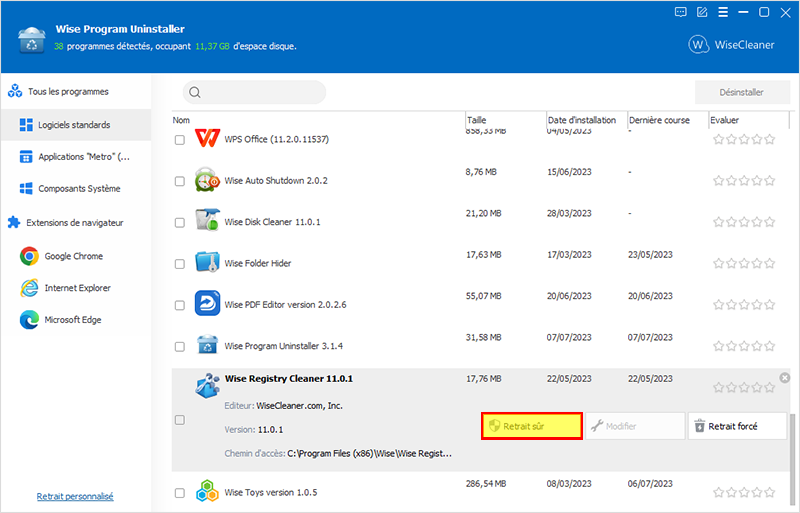Click the Wise Folder Hider icon
The height and width of the screenshot is (513, 800).
pos(207,262)
